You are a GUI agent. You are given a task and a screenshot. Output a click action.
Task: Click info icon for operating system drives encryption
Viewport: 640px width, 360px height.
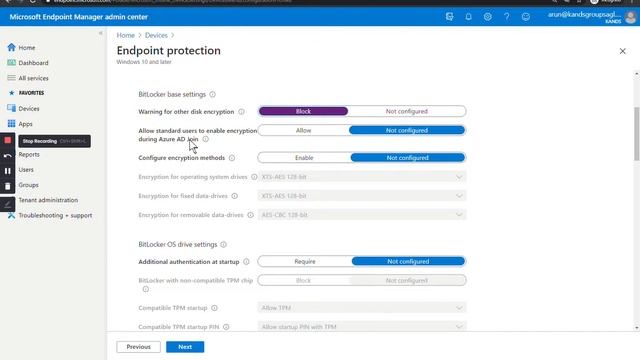point(254,177)
